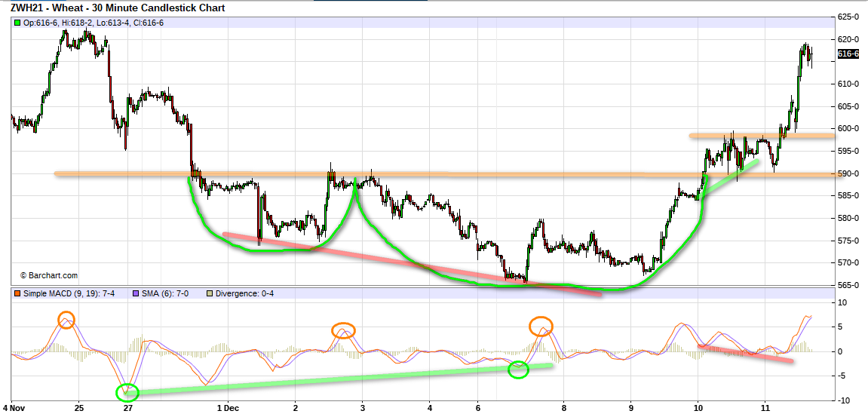Click the 600-0 price axis label
The image size is (868, 414).
tap(848, 128)
